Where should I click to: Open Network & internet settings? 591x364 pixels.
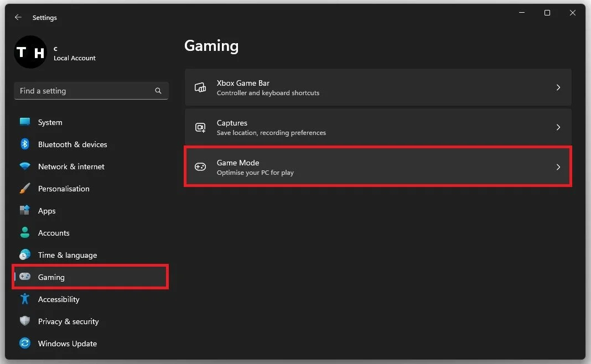coord(90,167)
